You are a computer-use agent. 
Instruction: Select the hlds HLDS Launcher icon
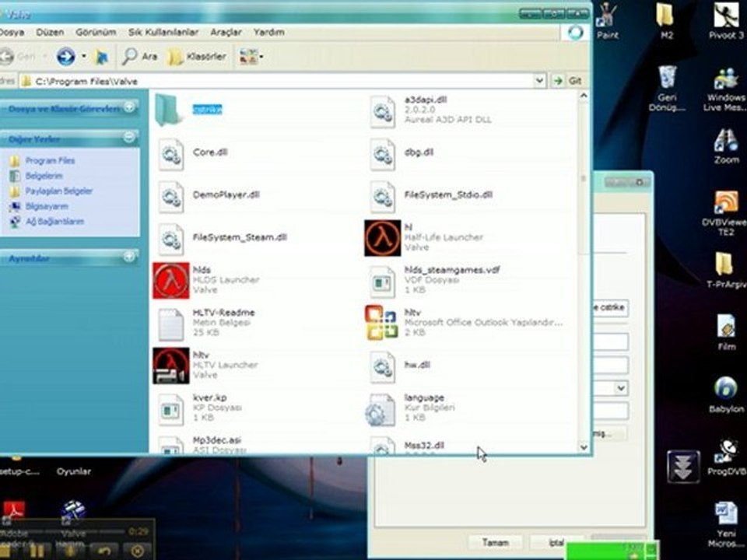(x=171, y=281)
